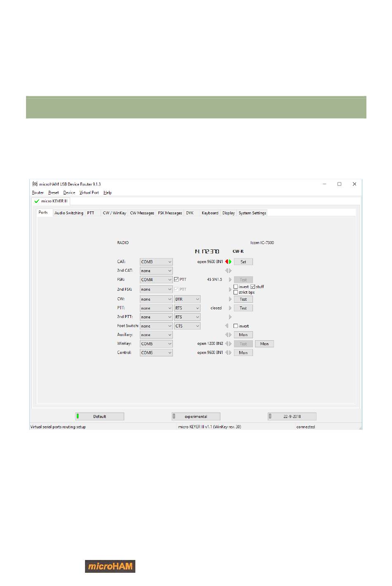Enable the FSK invert checkbox

coord(236,287)
